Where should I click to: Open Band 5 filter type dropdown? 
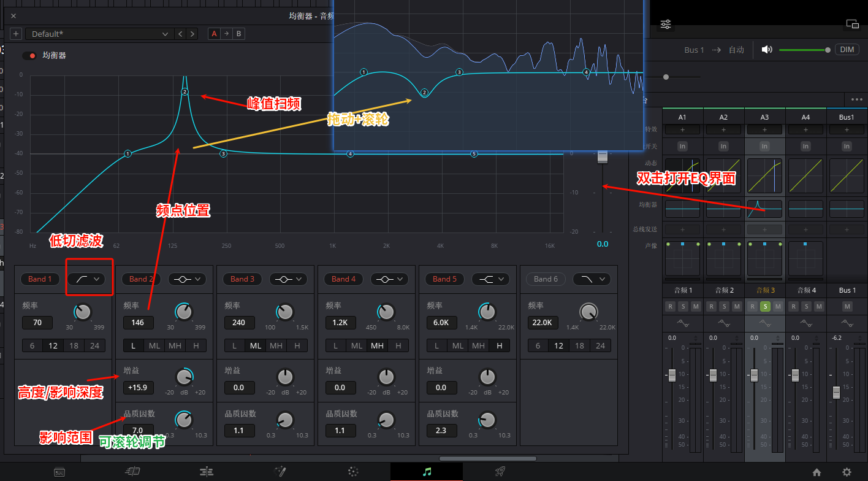pos(491,279)
